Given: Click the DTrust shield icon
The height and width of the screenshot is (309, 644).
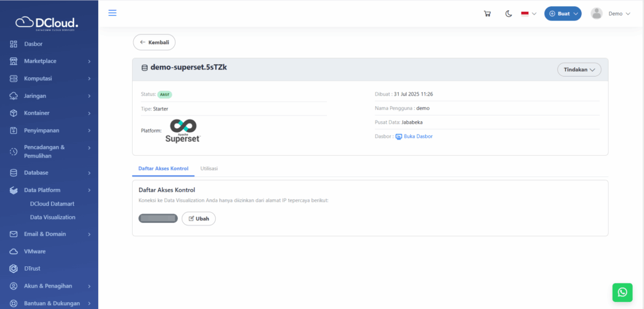Looking at the screenshot, I should tap(13, 268).
